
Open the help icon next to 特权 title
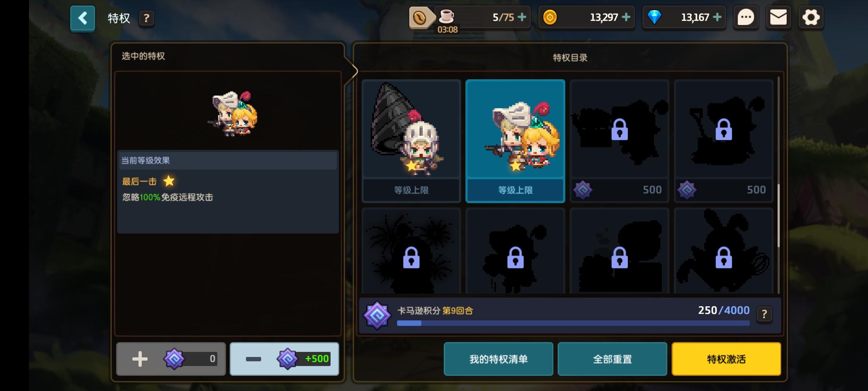click(x=146, y=18)
